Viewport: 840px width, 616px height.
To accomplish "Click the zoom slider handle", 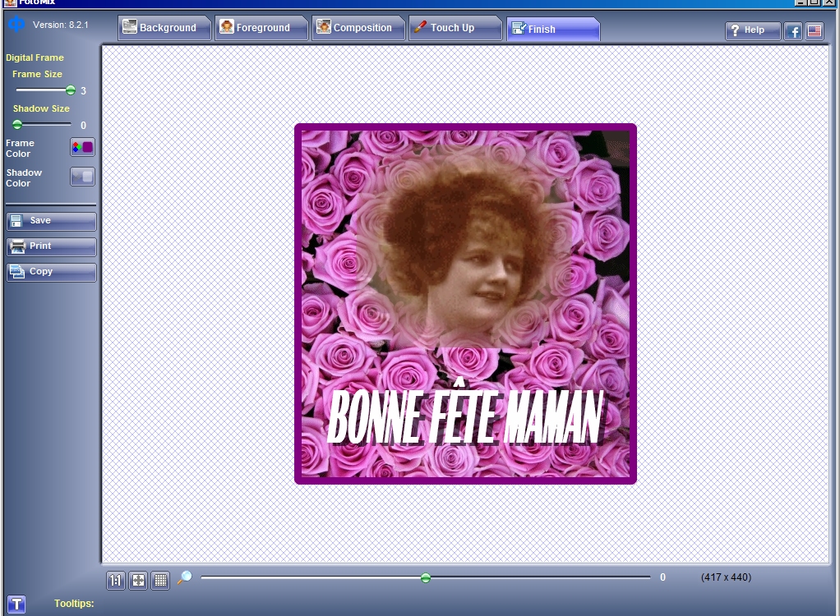I will point(426,578).
